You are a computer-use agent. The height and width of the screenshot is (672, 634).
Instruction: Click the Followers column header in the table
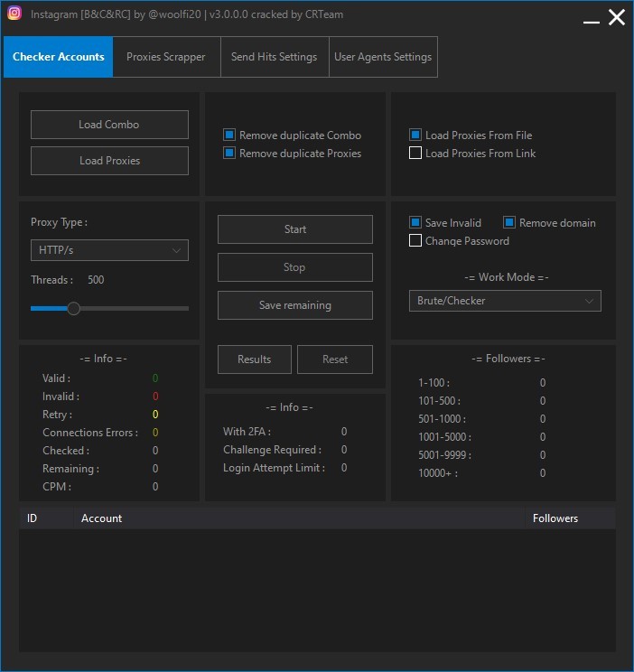pos(555,518)
